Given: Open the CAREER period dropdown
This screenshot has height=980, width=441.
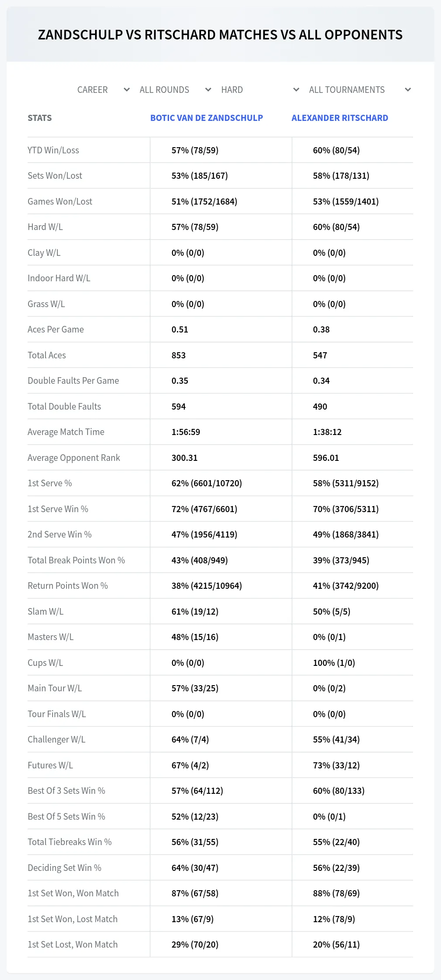Looking at the screenshot, I should click(103, 90).
